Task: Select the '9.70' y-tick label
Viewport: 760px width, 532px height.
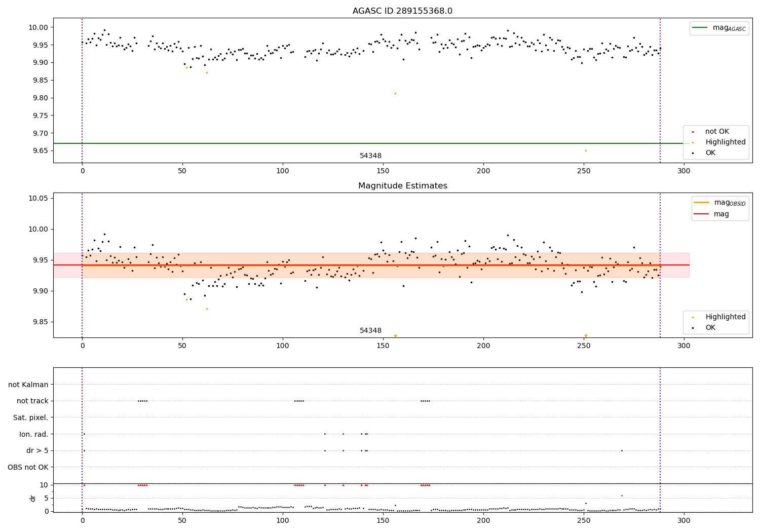Action: [41, 133]
